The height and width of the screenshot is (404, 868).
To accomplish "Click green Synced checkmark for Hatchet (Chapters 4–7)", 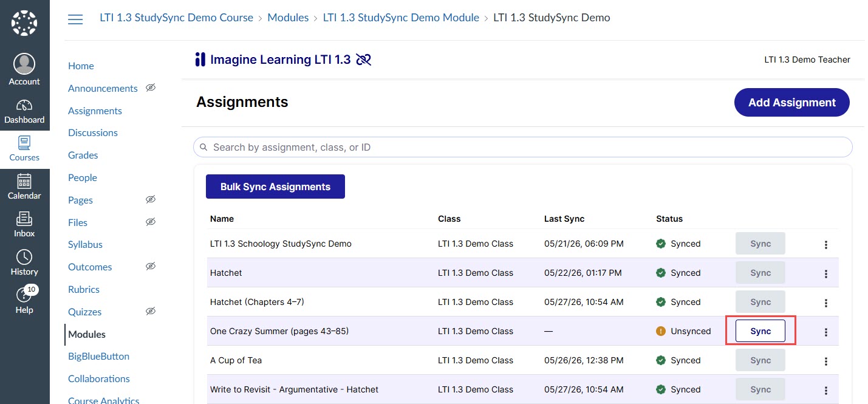I will (661, 302).
